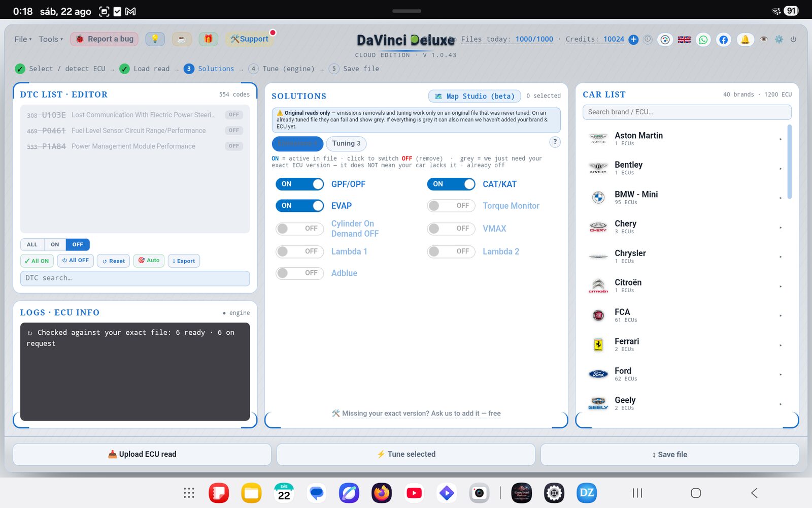Open the color palette theme icon

point(665,40)
